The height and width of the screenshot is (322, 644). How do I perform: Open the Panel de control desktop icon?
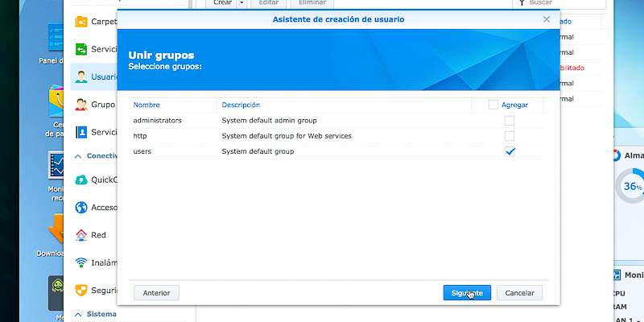pos(56,38)
